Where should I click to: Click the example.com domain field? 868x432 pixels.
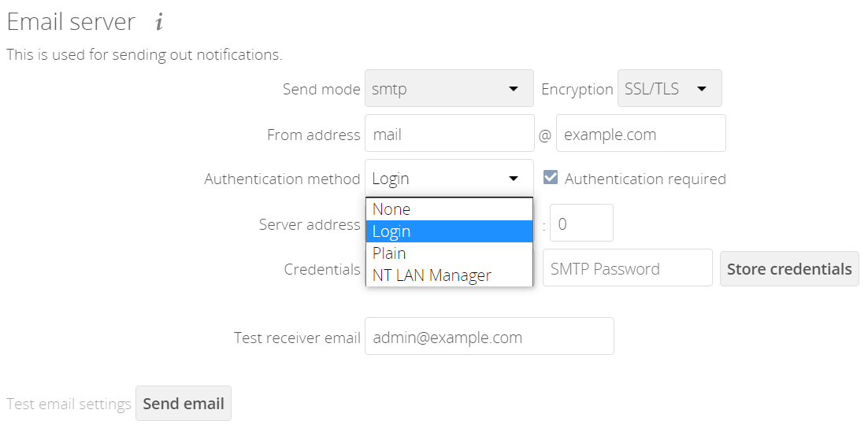(x=640, y=134)
